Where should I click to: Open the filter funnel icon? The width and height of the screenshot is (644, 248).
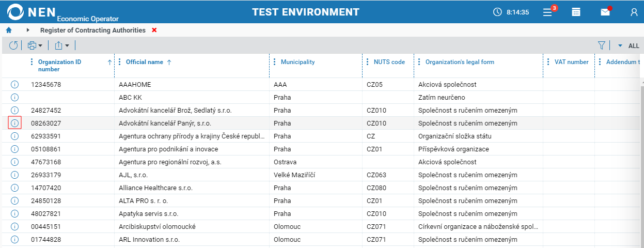[x=602, y=45]
